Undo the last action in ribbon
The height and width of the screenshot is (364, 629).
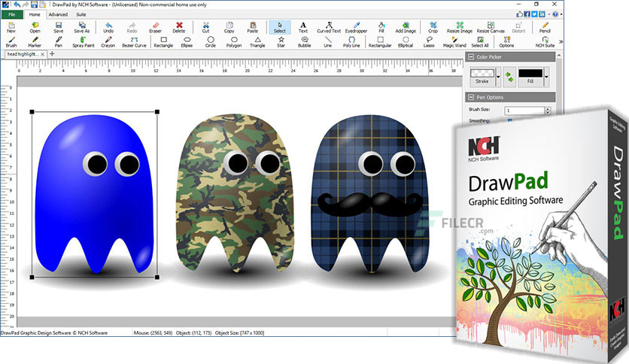pyautogui.click(x=108, y=27)
